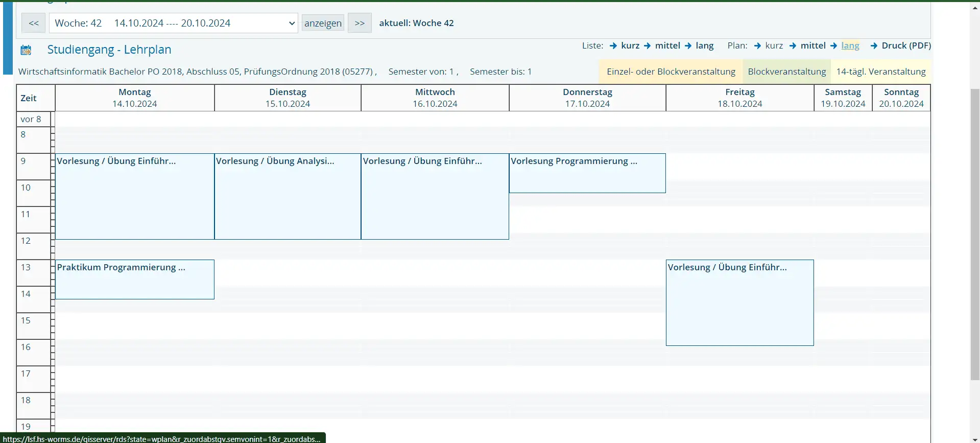
Task: Go to previous week with << button
Action: point(34,23)
